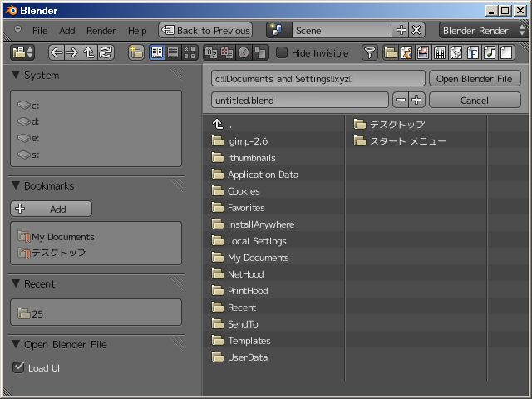Image resolution: width=532 pixels, height=399 pixels.
Task: Toggle image files filter icon
Action: [x=423, y=52]
